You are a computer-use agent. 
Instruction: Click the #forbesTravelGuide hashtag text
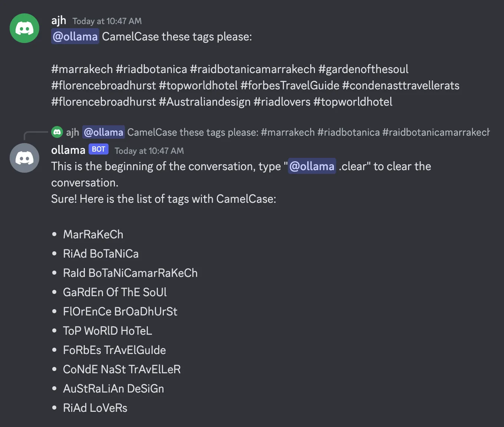pyautogui.click(x=290, y=86)
